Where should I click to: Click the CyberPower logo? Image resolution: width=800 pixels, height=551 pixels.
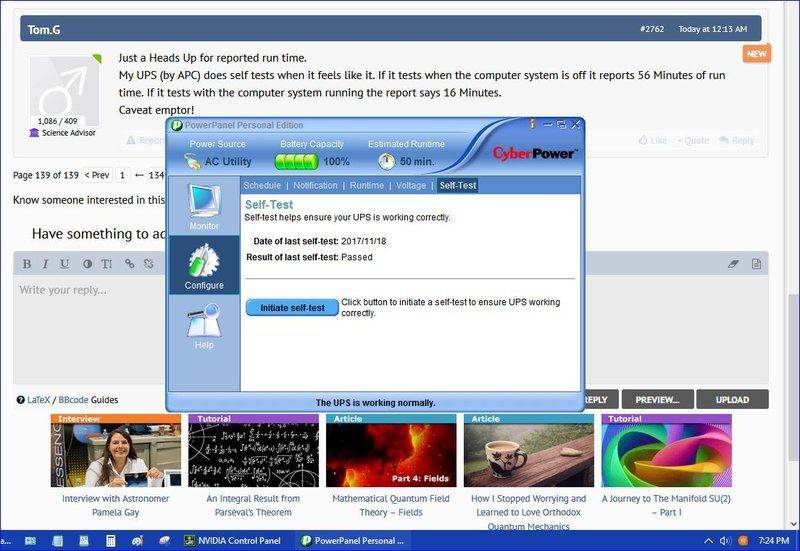point(535,153)
